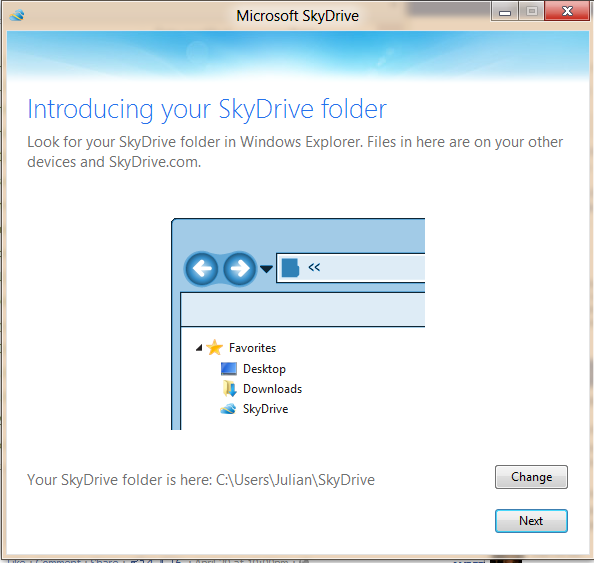
Task: Click the Next button
Action: (531, 521)
